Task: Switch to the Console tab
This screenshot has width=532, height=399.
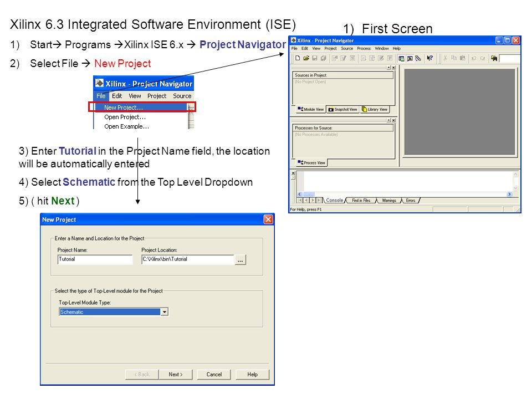Action: [x=335, y=201]
